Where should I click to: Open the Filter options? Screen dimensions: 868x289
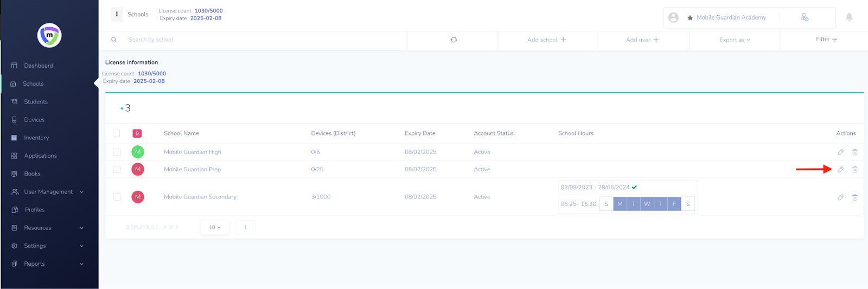tap(826, 40)
